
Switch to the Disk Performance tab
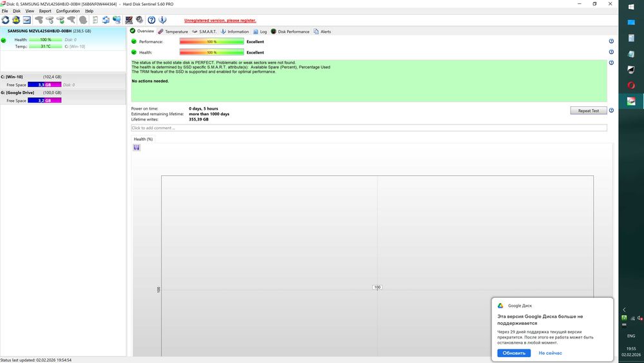290,32
